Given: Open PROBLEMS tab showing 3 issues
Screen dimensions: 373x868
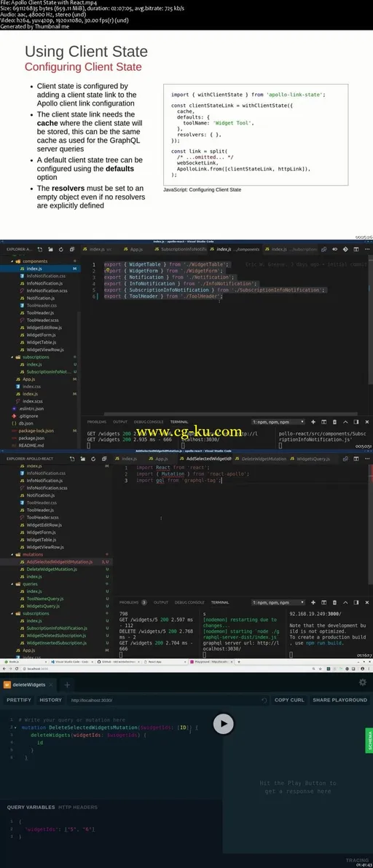Looking at the screenshot, I should click(133, 602).
